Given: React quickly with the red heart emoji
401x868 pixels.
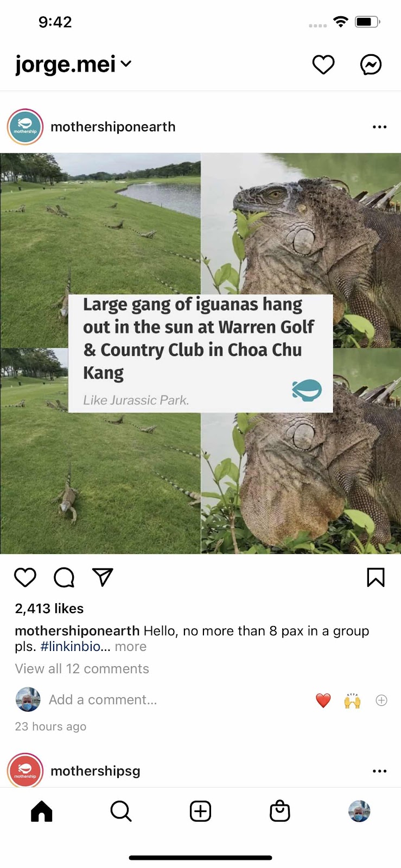Looking at the screenshot, I should point(323,700).
